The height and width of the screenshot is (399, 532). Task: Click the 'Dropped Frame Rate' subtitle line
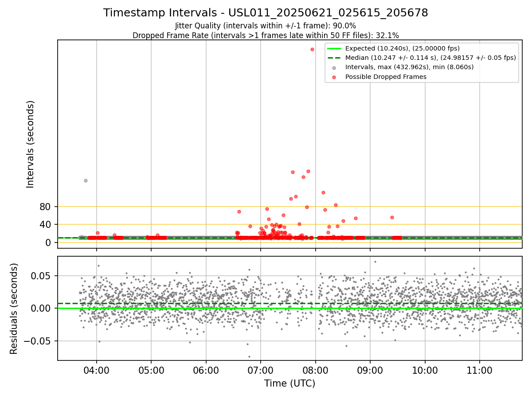point(266,35)
